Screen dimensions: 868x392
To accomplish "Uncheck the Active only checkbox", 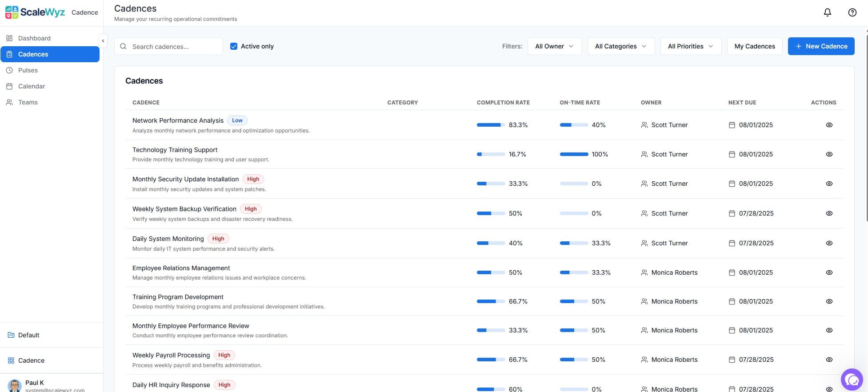I will pos(234,46).
